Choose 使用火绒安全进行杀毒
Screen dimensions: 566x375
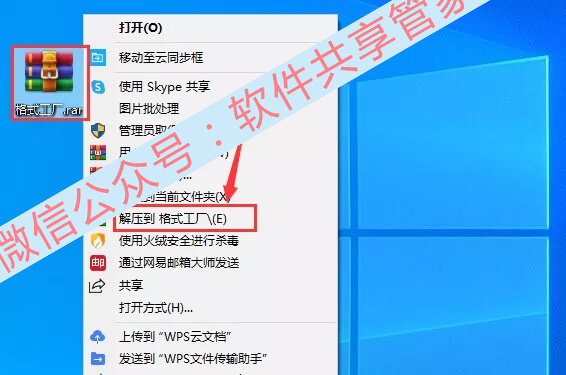[179, 240]
